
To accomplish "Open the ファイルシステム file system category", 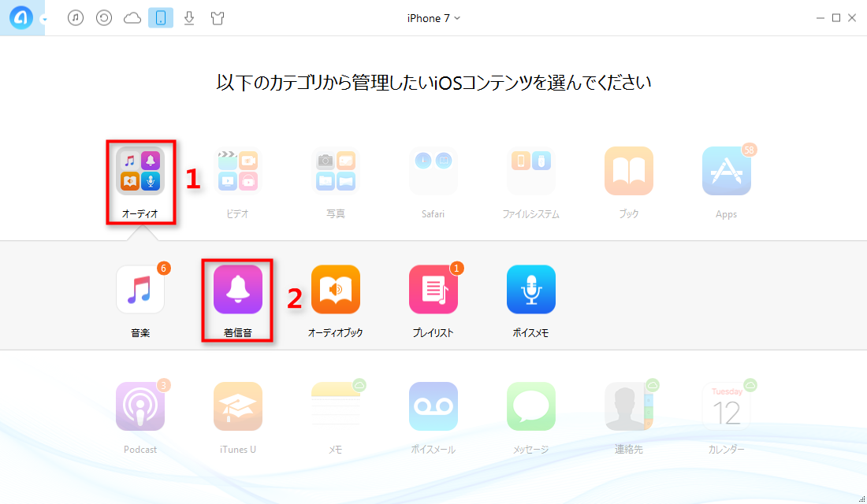I will [530, 171].
